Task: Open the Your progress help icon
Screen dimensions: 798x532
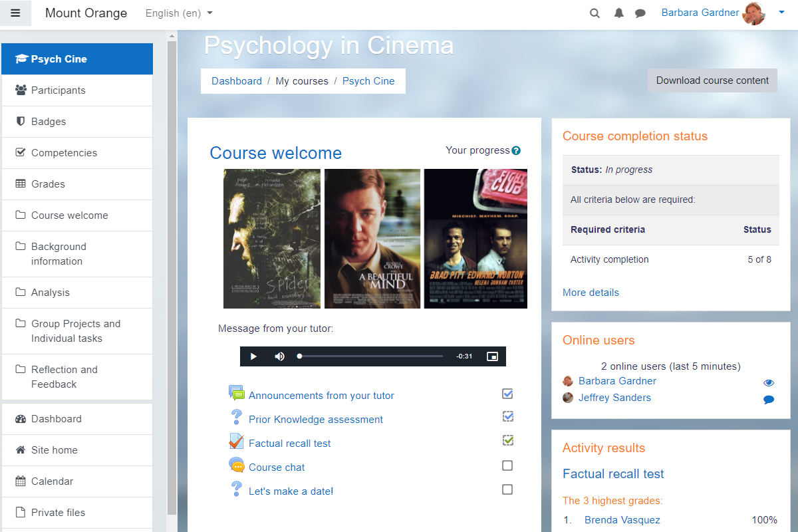Action: [x=516, y=151]
